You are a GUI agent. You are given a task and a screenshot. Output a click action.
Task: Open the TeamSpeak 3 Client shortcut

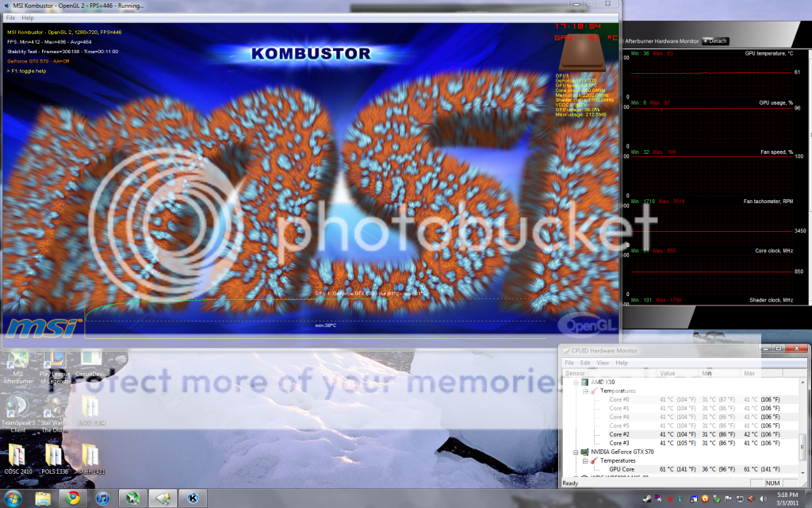tap(18, 414)
